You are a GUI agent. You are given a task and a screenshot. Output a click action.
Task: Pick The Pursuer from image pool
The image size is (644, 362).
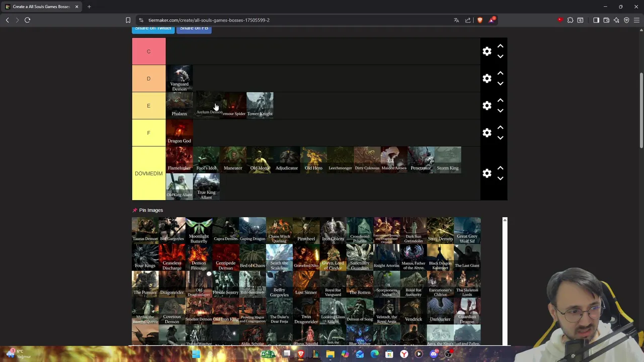pyautogui.click(x=145, y=284)
